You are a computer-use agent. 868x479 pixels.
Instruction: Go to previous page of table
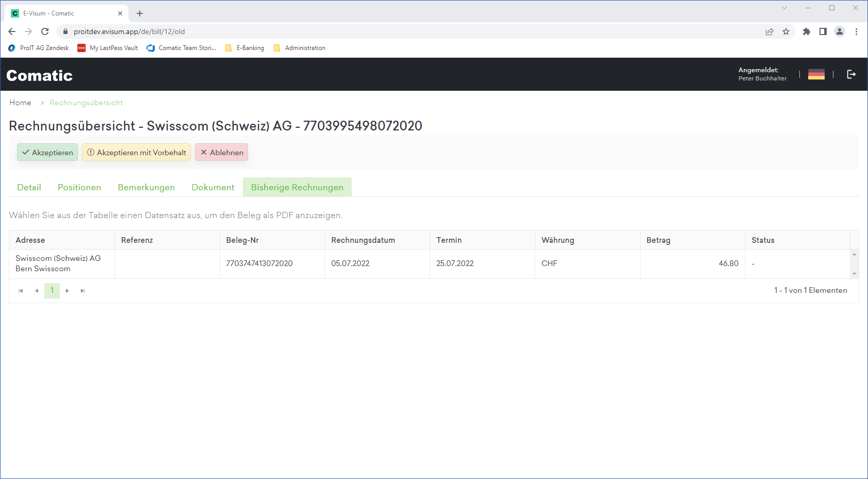point(37,291)
